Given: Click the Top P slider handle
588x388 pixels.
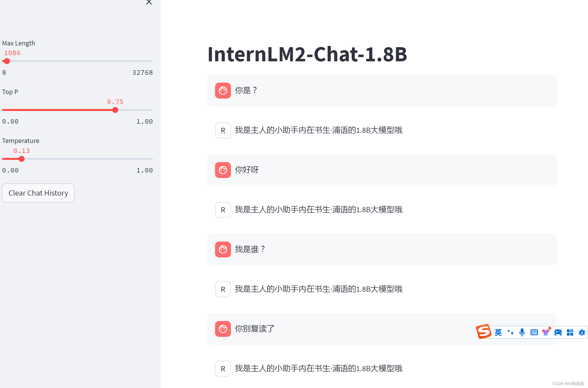Looking at the screenshot, I should point(115,110).
